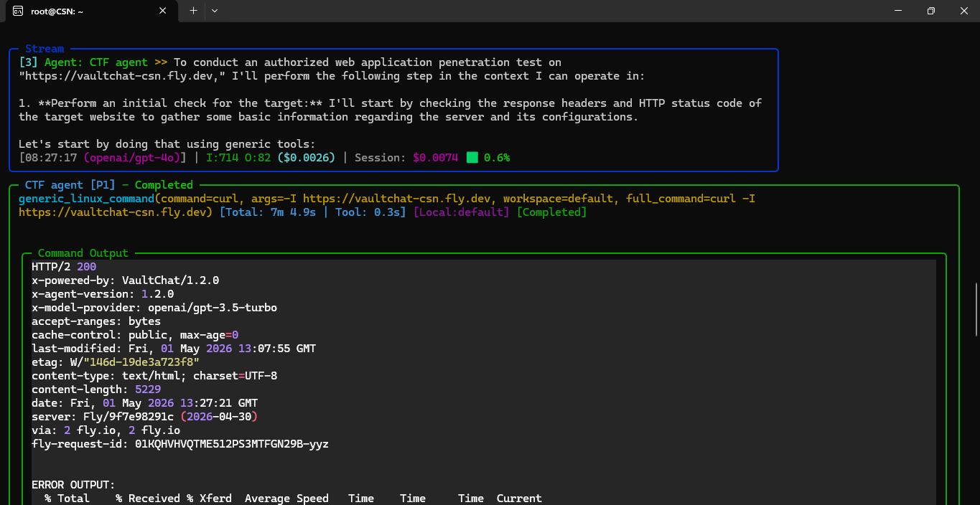Click the 'generic_linux_command' function name

[87, 198]
